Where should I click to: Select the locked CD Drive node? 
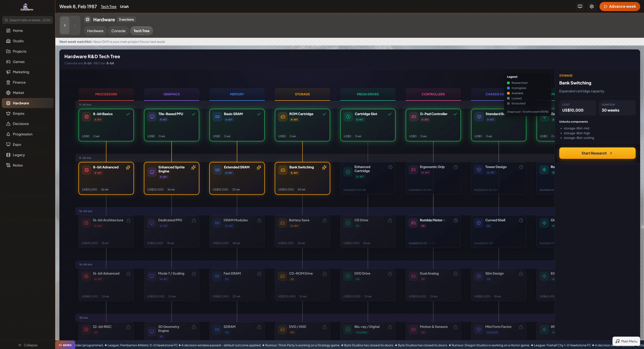(x=368, y=232)
